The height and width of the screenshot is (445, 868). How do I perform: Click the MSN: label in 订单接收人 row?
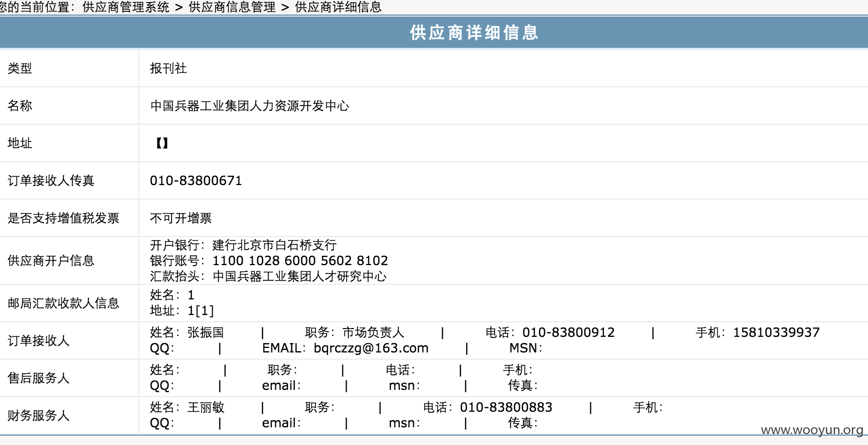pyautogui.click(x=525, y=348)
